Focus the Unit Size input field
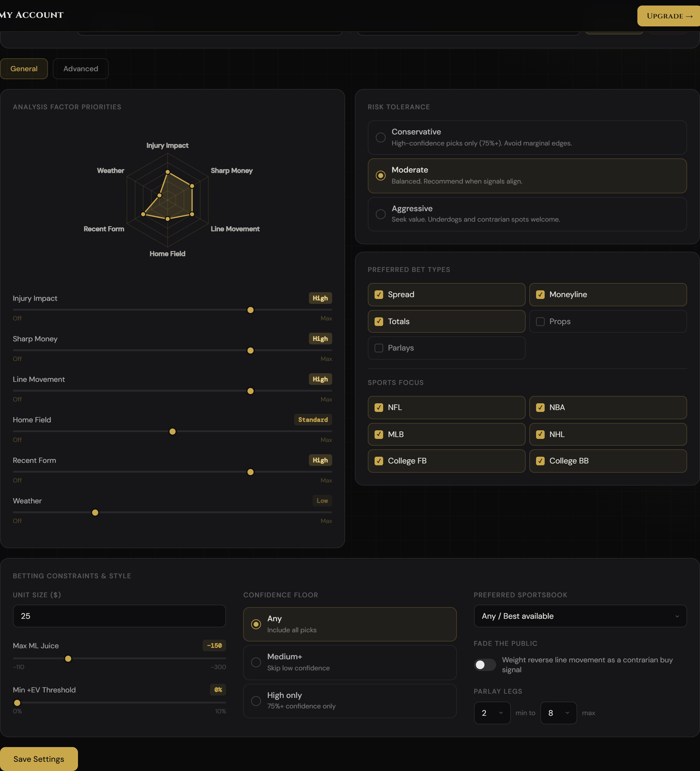Image resolution: width=700 pixels, height=771 pixels. click(x=119, y=616)
